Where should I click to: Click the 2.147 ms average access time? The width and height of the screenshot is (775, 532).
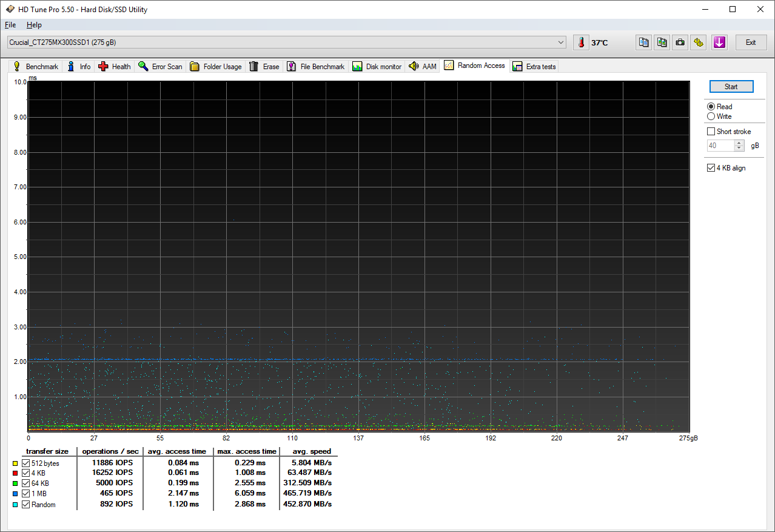tap(183, 494)
